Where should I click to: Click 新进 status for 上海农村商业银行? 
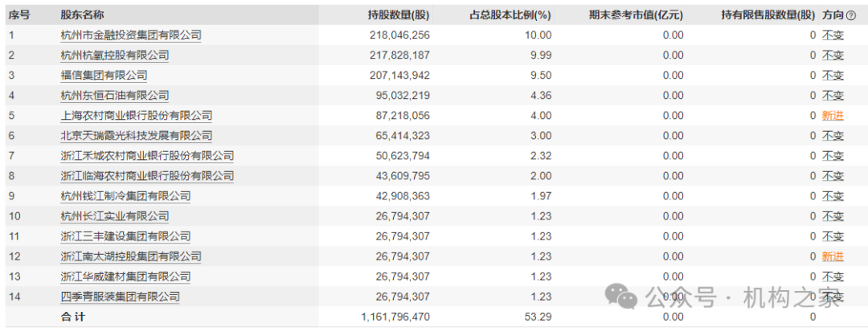click(833, 116)
